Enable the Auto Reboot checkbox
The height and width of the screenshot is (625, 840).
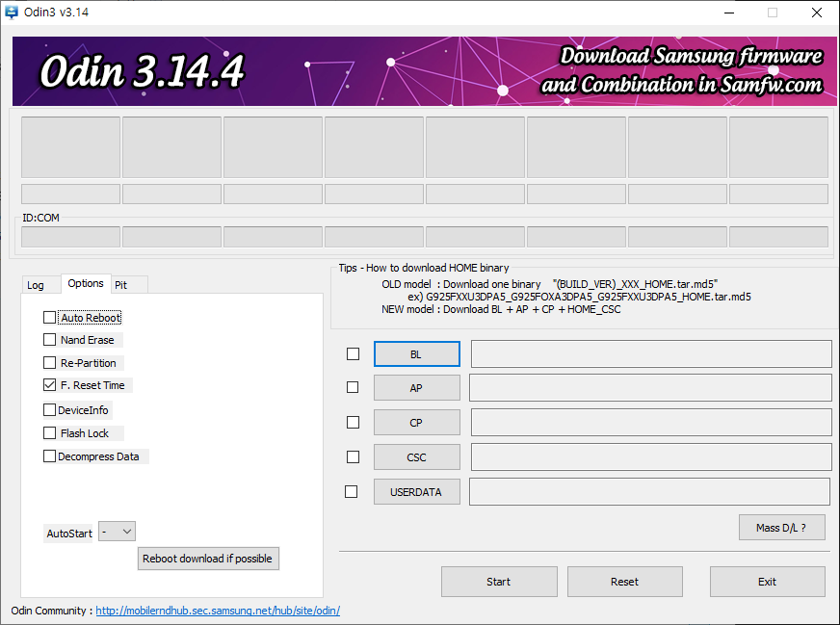coord(49,318)
